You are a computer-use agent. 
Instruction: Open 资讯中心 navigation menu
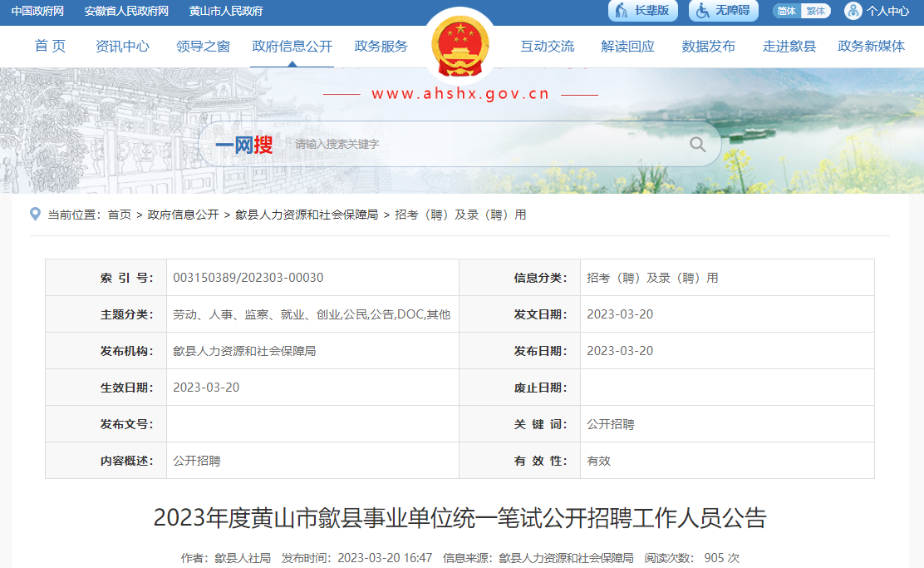click(122, 47)
